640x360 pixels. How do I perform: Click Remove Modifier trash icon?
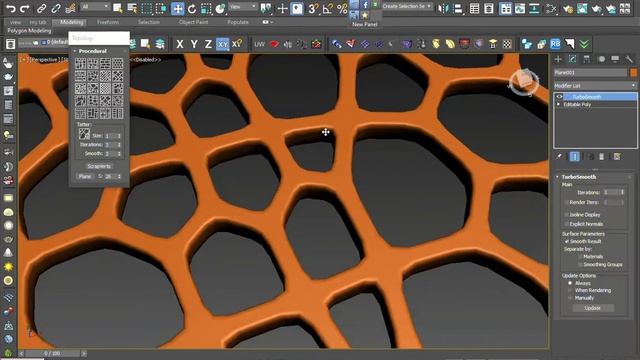point(601,156)
